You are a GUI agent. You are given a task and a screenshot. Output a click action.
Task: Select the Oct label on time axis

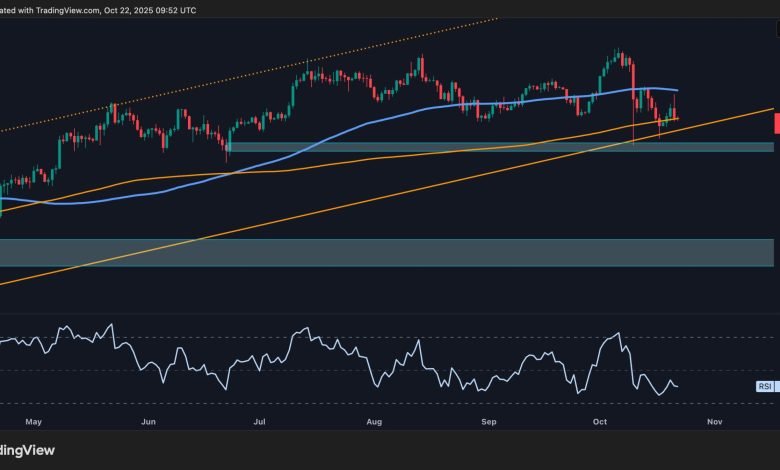[600, 423]
